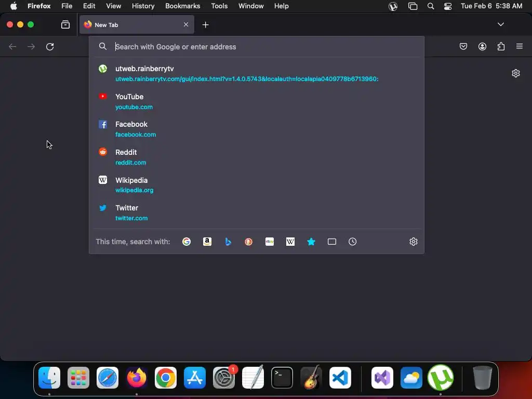Open the Edit menu
This screenshot has width=532, height=399.
(x=89, y=6)
